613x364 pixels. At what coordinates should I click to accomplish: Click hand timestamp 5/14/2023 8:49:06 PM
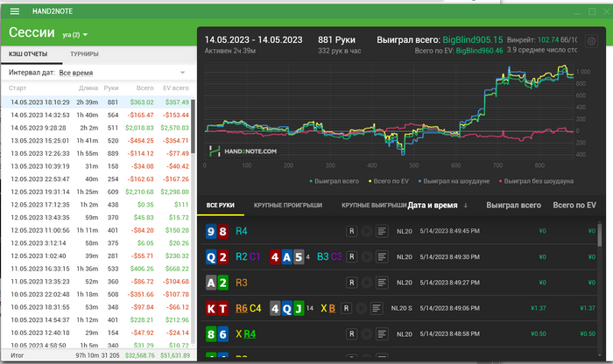click(449, 309)
